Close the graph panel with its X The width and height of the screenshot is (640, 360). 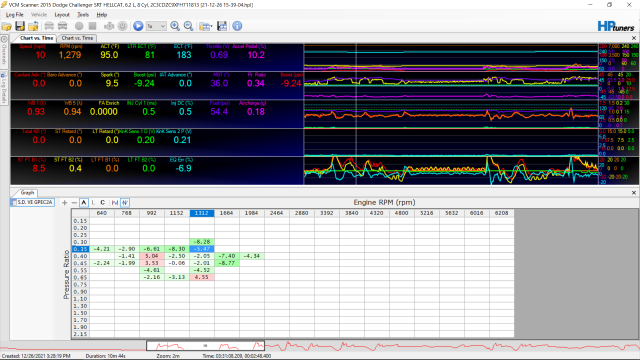pos(634,193)
